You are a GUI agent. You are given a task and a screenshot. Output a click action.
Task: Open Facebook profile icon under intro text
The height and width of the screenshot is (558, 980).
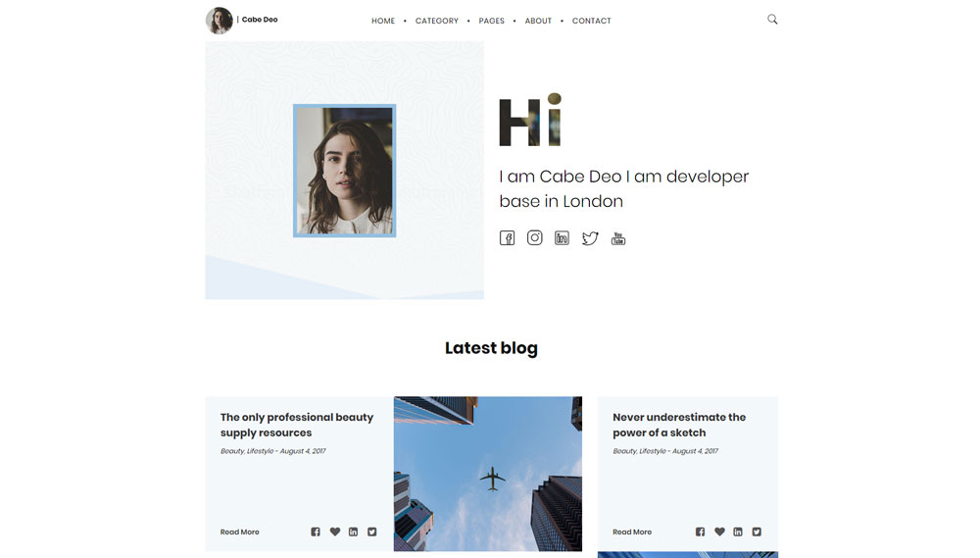point(507,237)
